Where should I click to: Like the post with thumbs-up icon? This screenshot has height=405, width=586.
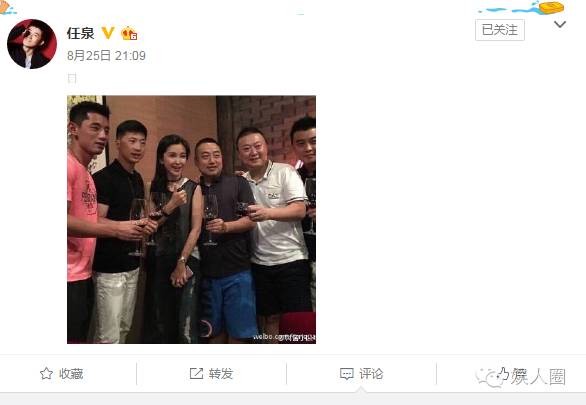coord(503,373)
